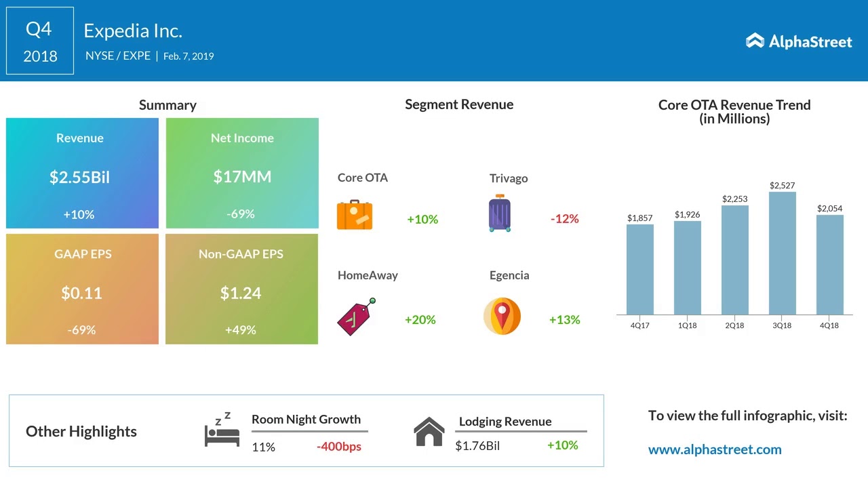Click the Egencia +13% value

click(x=565, y=319)
